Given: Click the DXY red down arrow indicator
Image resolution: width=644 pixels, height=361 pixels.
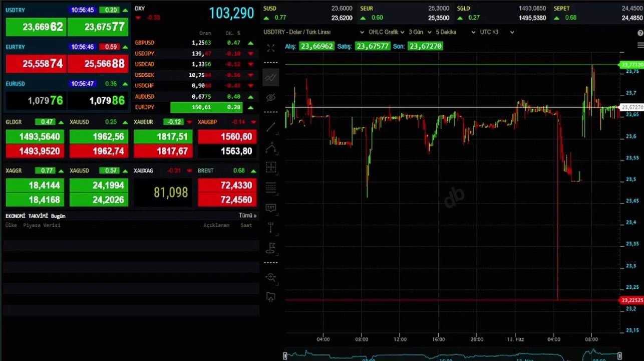Looking at the screenshot, I should [138, 18].
